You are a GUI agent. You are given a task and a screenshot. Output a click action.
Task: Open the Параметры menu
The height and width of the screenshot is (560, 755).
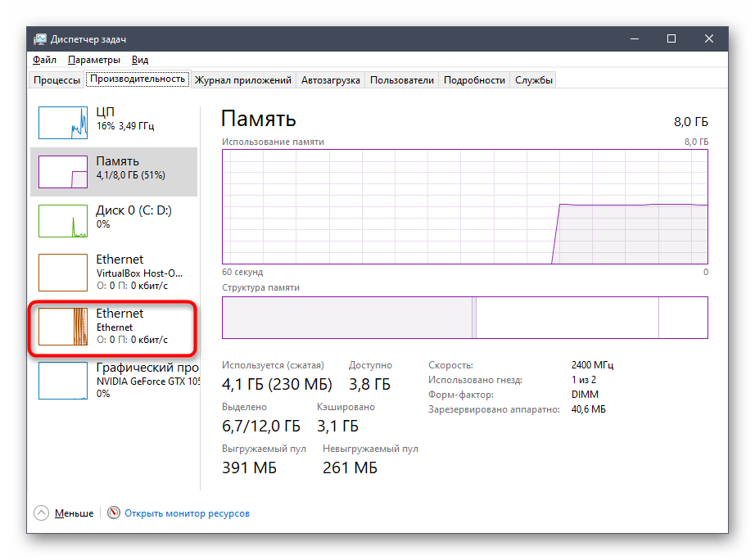(x=94, y=60)
